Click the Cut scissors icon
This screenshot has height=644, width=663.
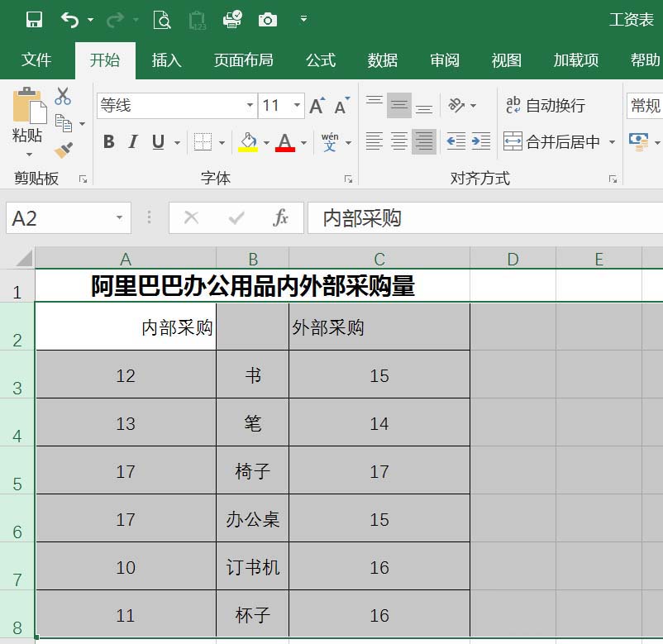pos(63,97)
